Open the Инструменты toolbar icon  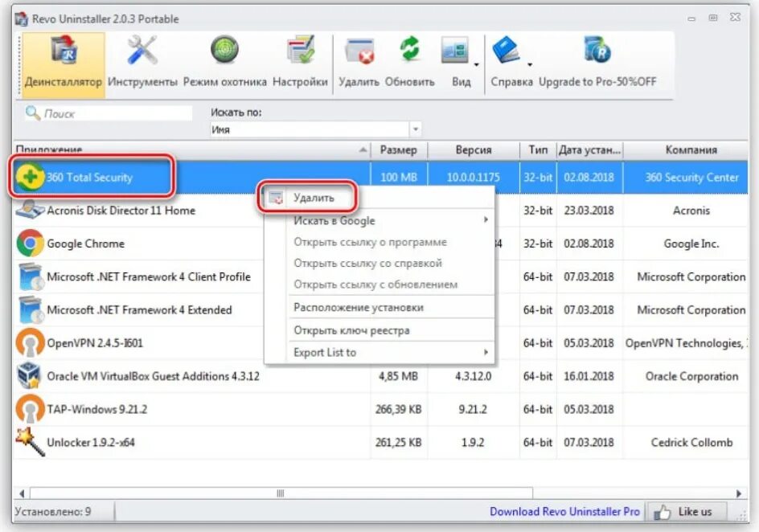tap(142, 51)
